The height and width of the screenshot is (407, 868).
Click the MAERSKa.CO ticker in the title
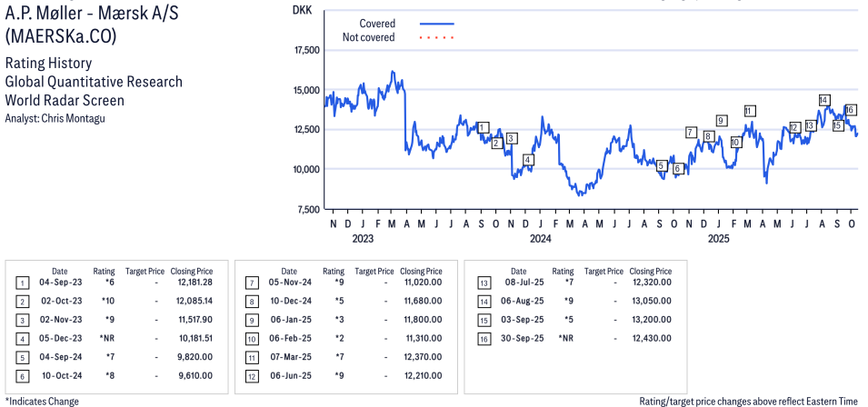(61, 36)
